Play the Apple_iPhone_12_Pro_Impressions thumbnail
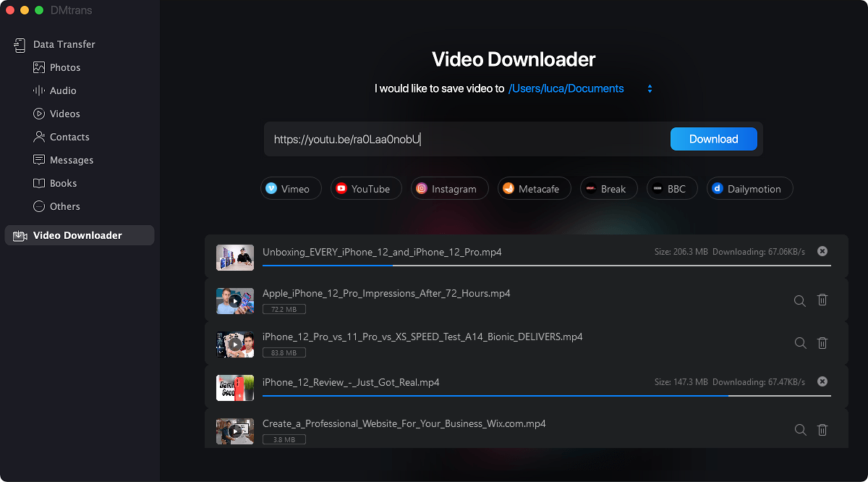The width and height of the screenshot is (868, 482). [235, 301]
